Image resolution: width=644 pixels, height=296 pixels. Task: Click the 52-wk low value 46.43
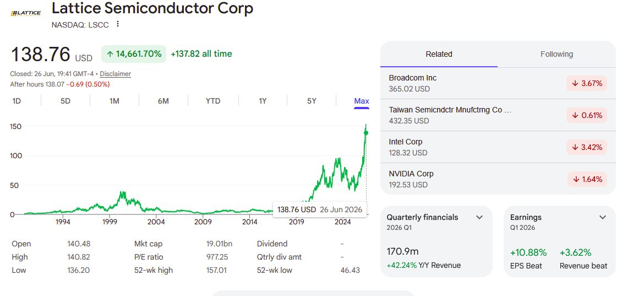pos(350,270)
